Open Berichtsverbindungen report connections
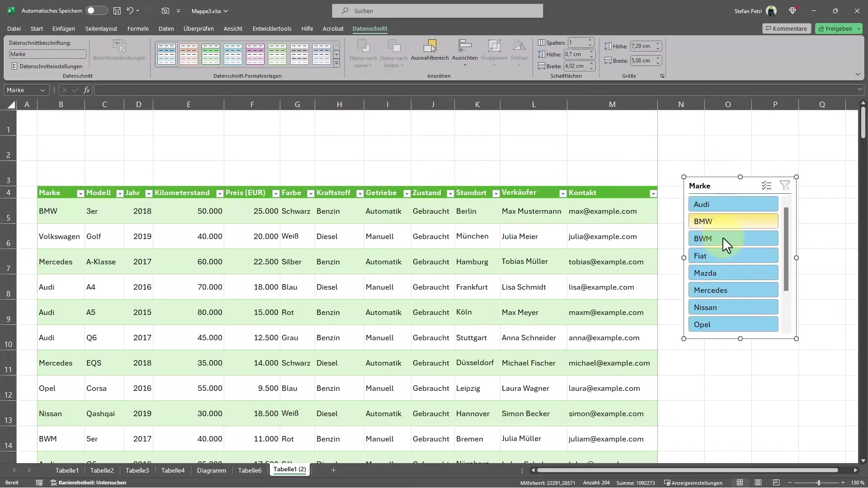The width and height of the screenshot is (868, 488). [x=119, y=50]
